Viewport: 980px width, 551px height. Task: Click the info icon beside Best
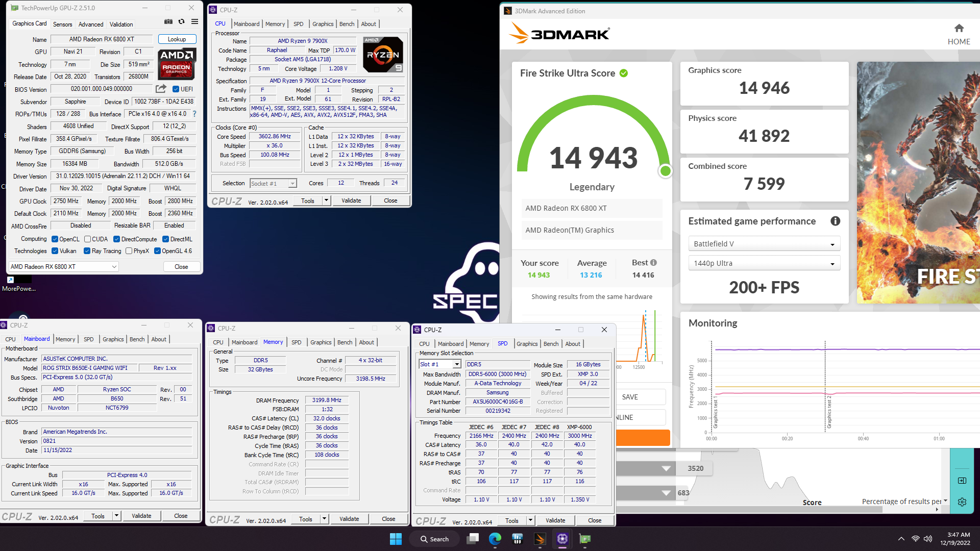[653, 263]
